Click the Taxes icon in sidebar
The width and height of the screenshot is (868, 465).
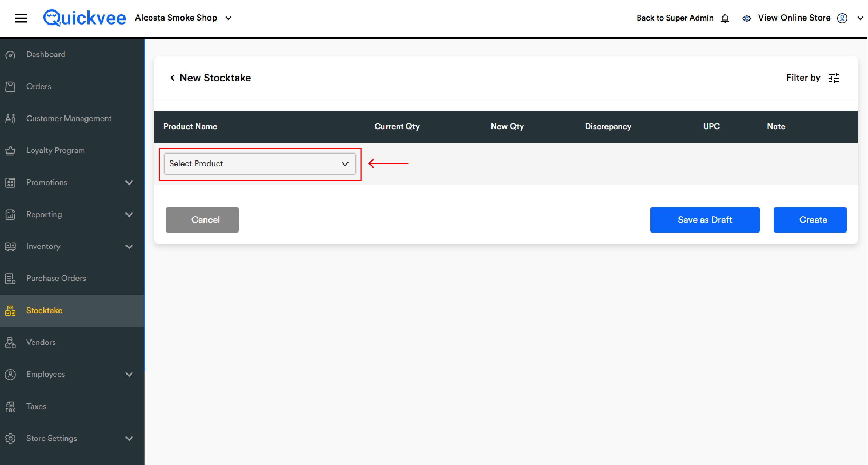(x=10, y=407)
